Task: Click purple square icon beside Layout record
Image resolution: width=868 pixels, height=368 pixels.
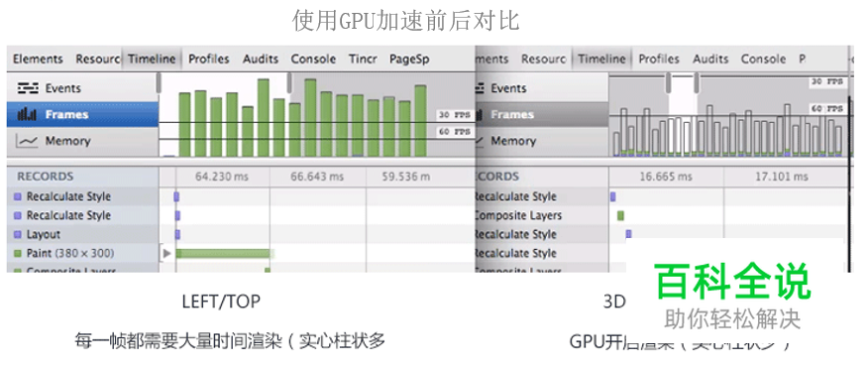Action: pyautogui.click(x=18, y=234)
